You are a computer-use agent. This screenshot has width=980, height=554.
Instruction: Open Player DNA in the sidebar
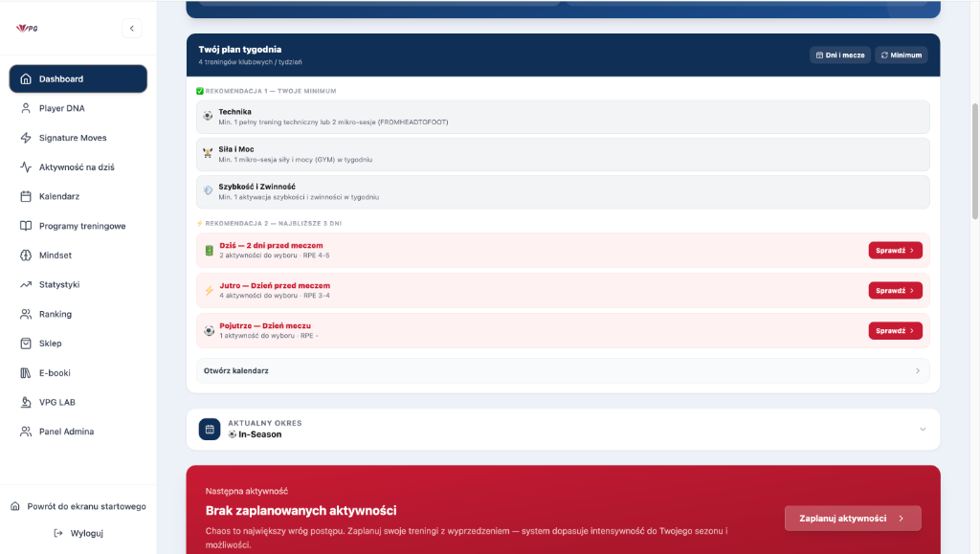(x=78, y=108)
